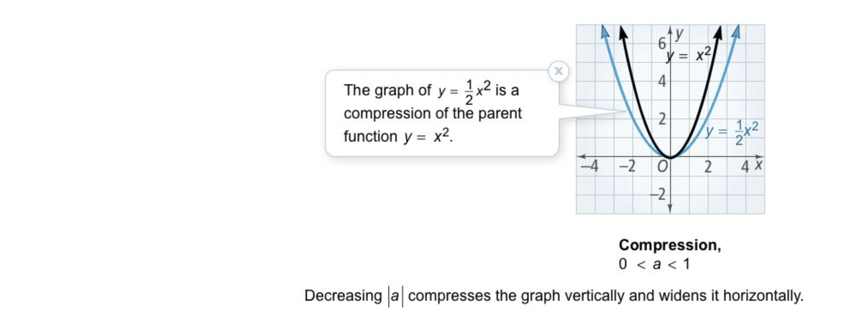Click the x-axis label at the right
Image resolution: width=868 pixels, height=328 pixels.
(x=758, y=165)
